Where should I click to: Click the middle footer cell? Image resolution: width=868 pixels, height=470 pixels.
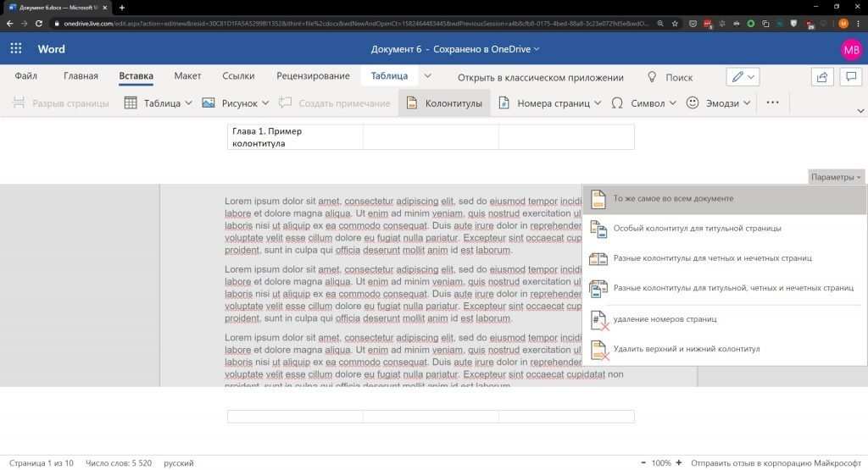[431, 417]
